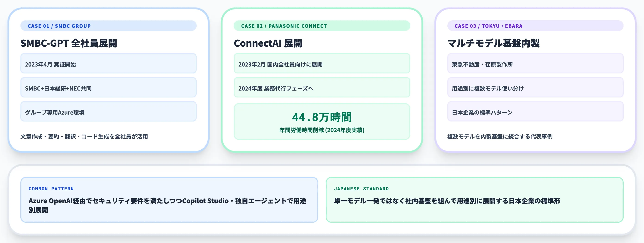The image size is (644, 243).
Task: Click the COMMON PATTERN label
Action: coord(51,189)
